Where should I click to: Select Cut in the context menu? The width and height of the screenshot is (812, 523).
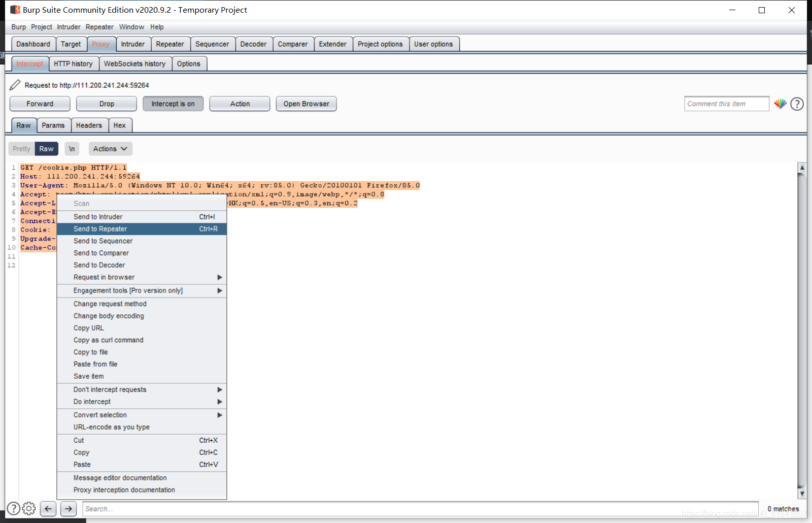pyautogui.click(x=142, y=440)
